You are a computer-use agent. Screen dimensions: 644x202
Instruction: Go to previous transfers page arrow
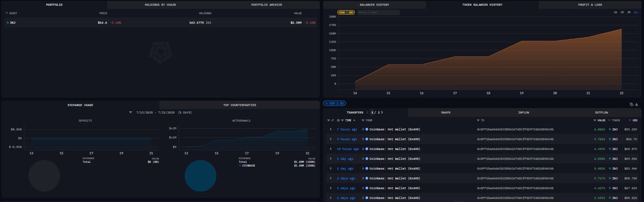(x=368, y=112)
